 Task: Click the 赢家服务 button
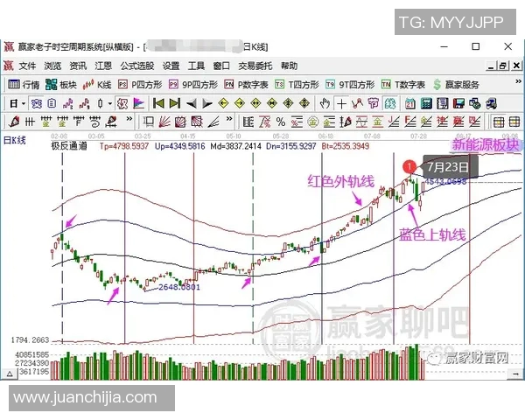point(456,85)
